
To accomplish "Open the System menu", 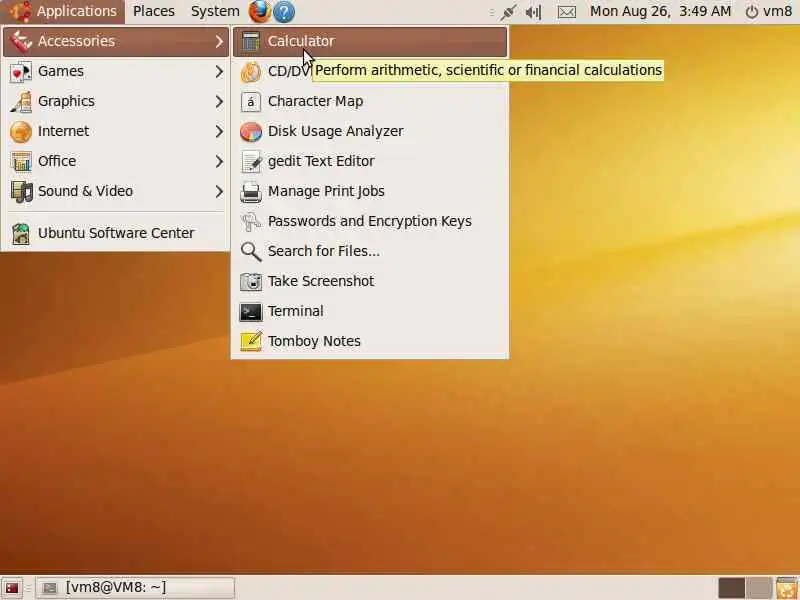I will (x=215, y=11).
